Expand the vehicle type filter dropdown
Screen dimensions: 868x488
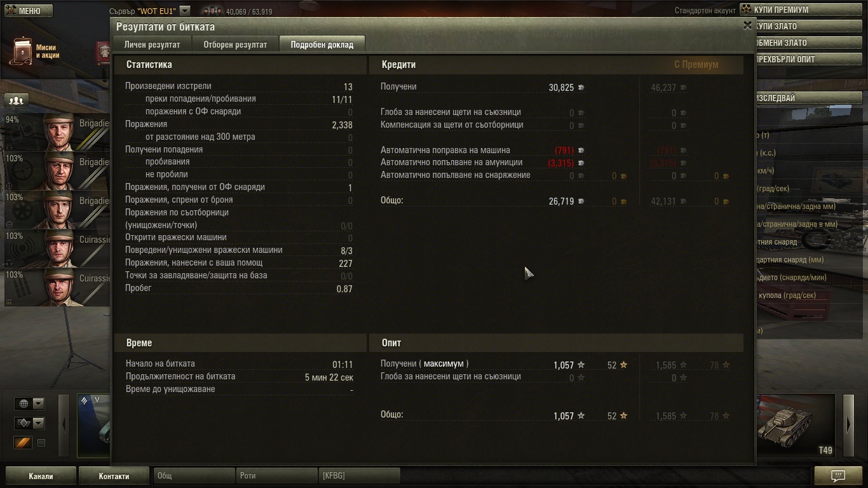30,423
